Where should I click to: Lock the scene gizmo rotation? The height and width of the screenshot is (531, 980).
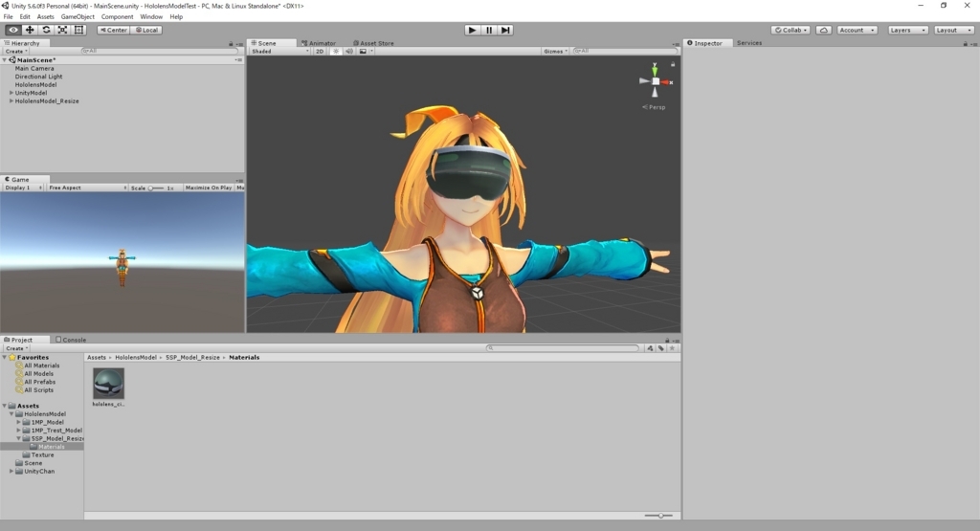673,64
